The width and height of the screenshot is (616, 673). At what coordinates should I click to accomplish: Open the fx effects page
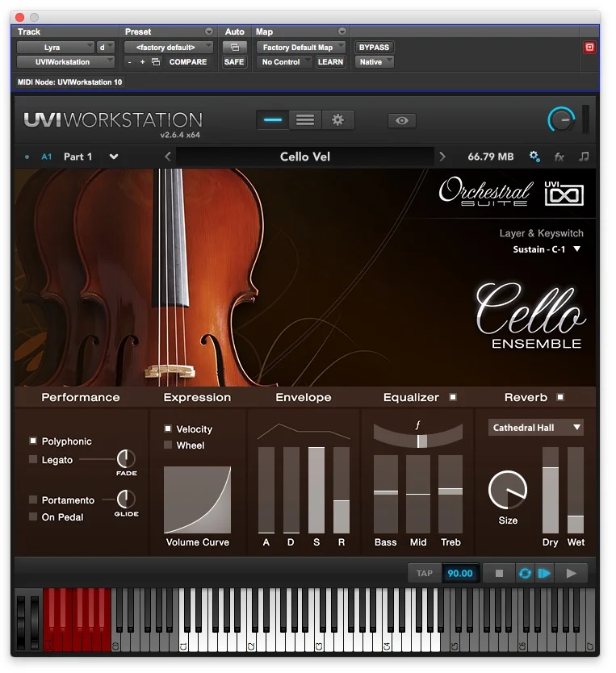click(x=559, y=157)
